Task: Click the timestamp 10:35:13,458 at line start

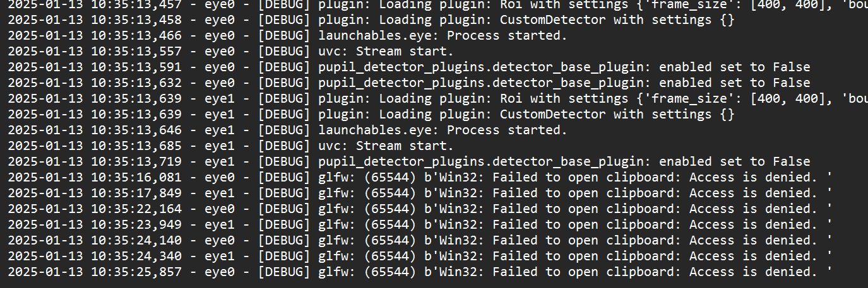Action: (x=95, y=20)
